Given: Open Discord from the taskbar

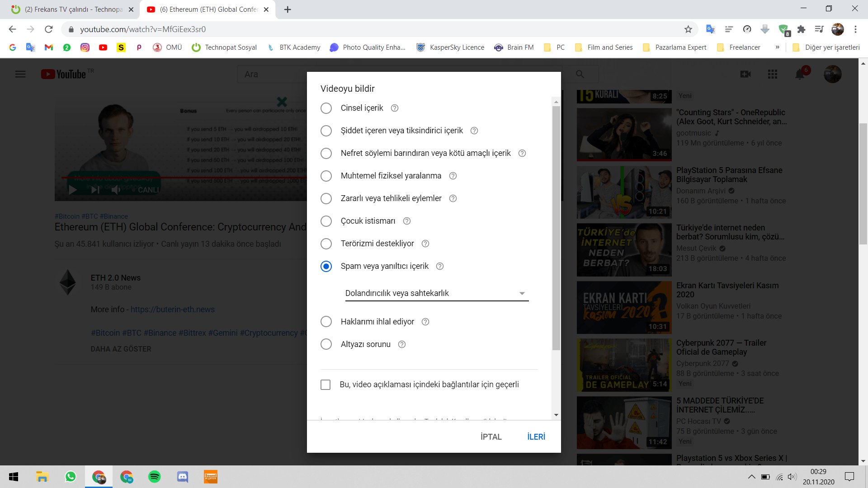Looking at the screenshot, I should pyautogui.click(x=182, y=477).
